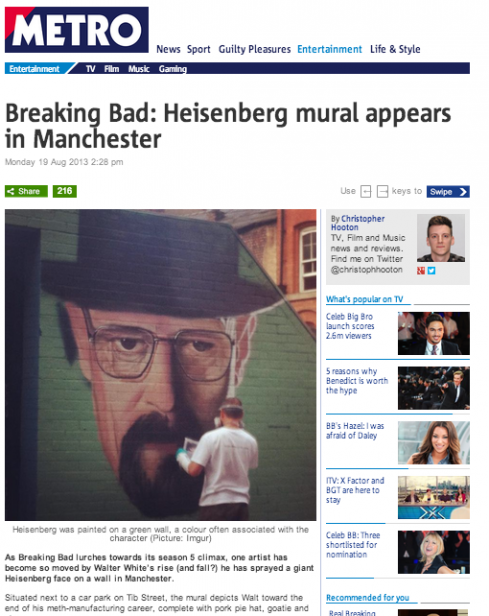Click the 216 share count badge
The width and height of the screenshot is (489, 616).
click(64, 191)
